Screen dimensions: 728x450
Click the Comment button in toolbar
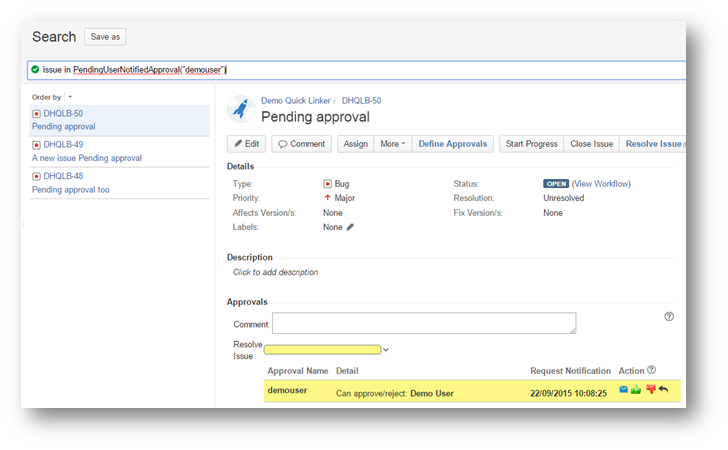point(301,144)
